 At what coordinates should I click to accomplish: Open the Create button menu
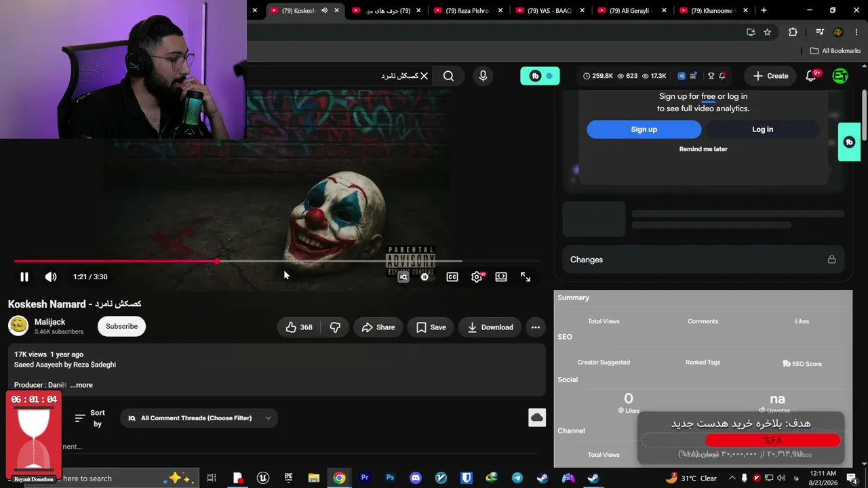(x=770, y=76)
